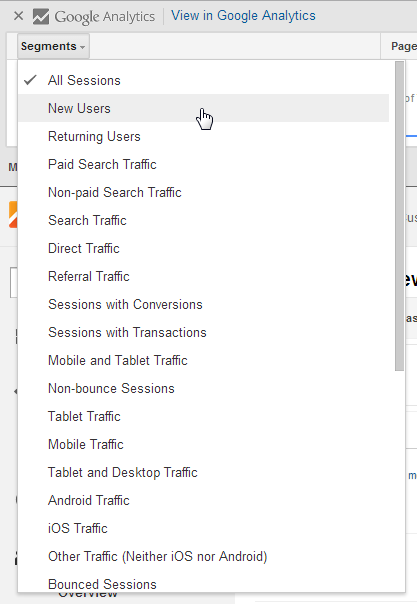Choose the Returning Users segment
The image size is (417, 604).
(203, 136)
